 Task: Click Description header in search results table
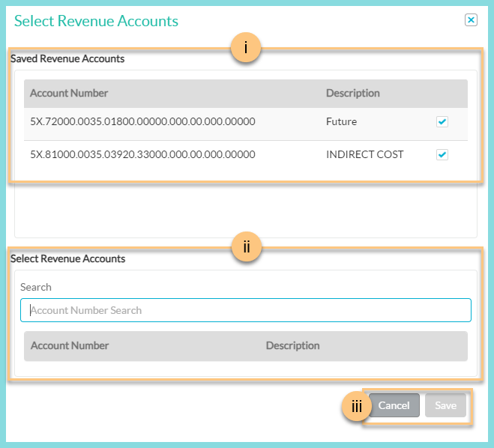click(x=292, y=346)
